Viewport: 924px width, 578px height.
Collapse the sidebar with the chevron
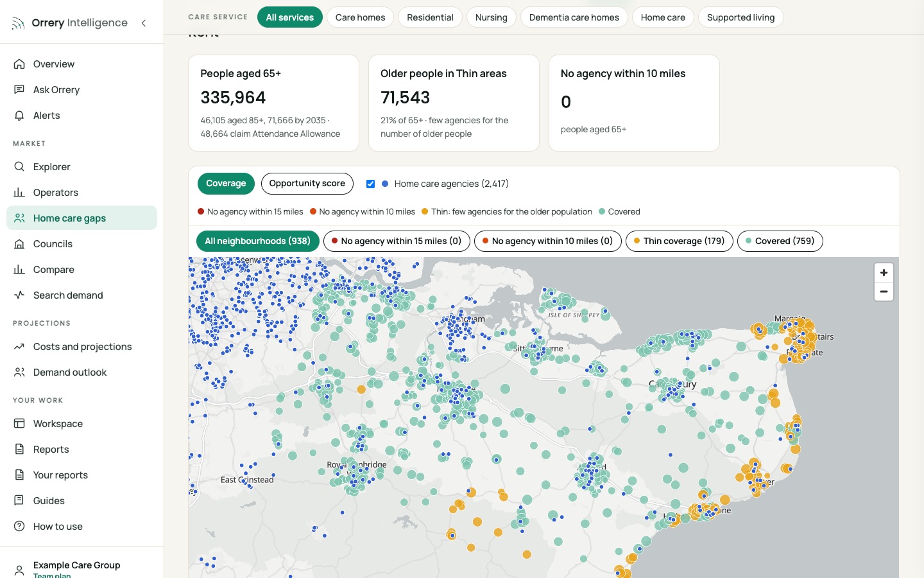point(144,23)
